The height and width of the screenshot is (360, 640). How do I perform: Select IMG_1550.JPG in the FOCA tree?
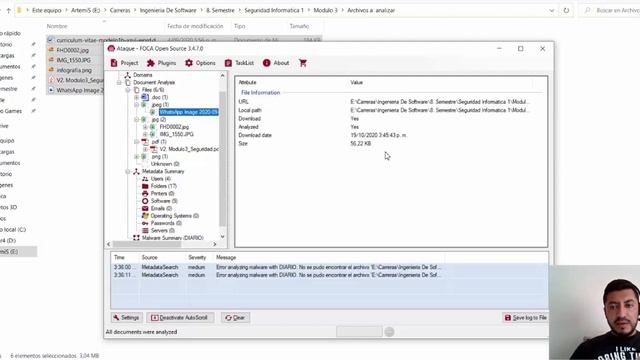[176, 134]
